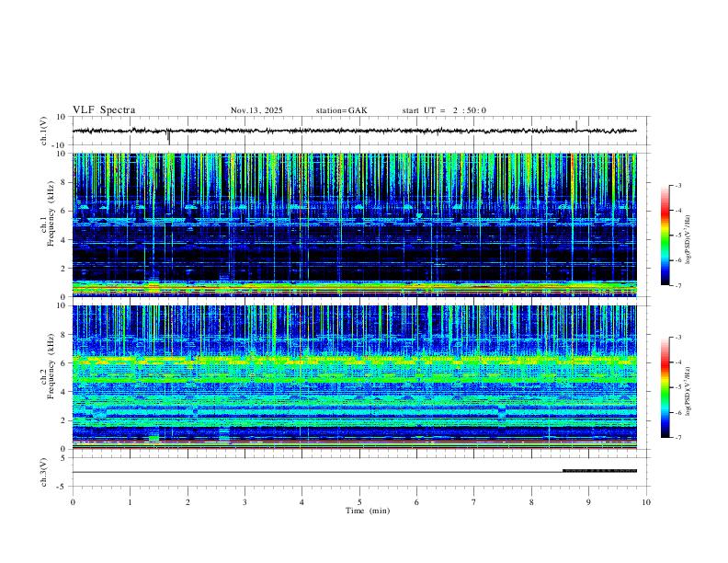
Task: Click the time axis tick label "3"
Action: pyautogui.click(x=245, y=502)
